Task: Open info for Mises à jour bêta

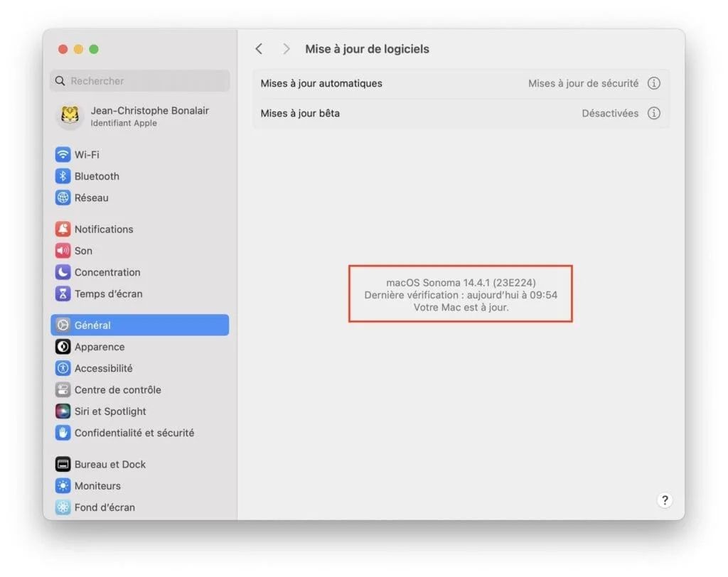Action: [654, 113]
